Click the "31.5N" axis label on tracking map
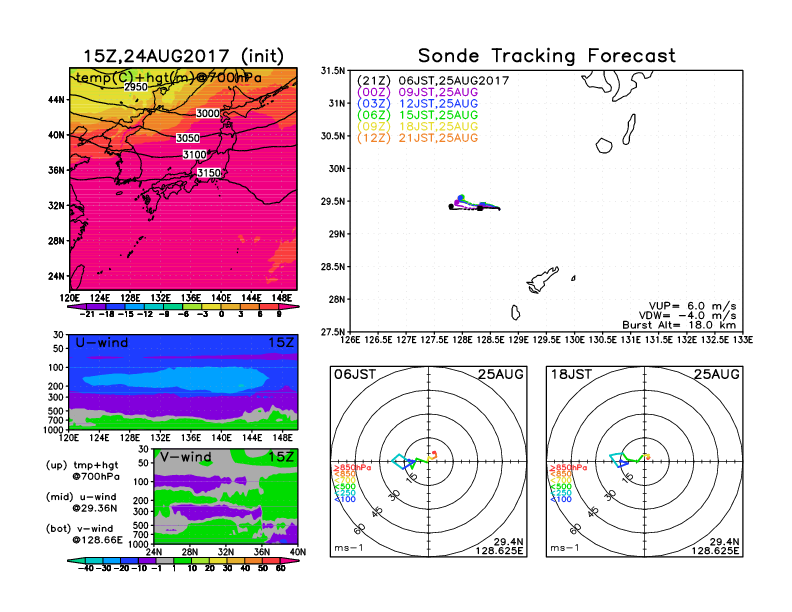Image resolution: width=792 pixels, height=612 pixels. [x=333, y=71]
